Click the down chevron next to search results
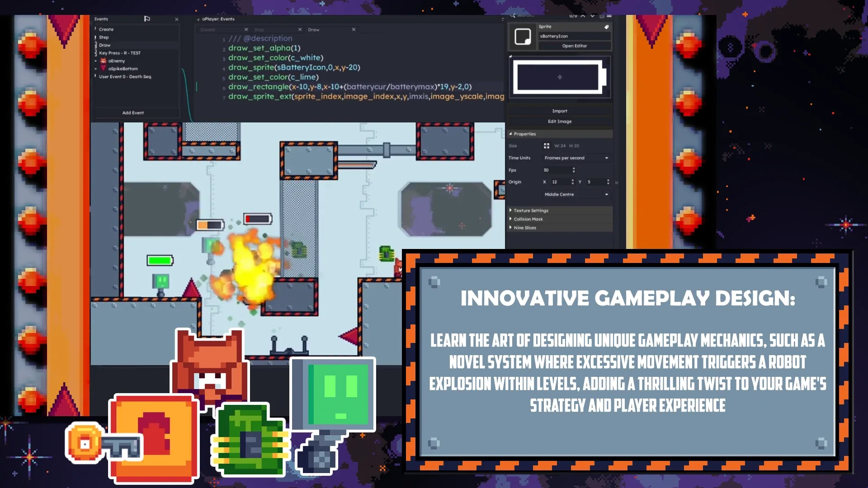 point(592,16)
